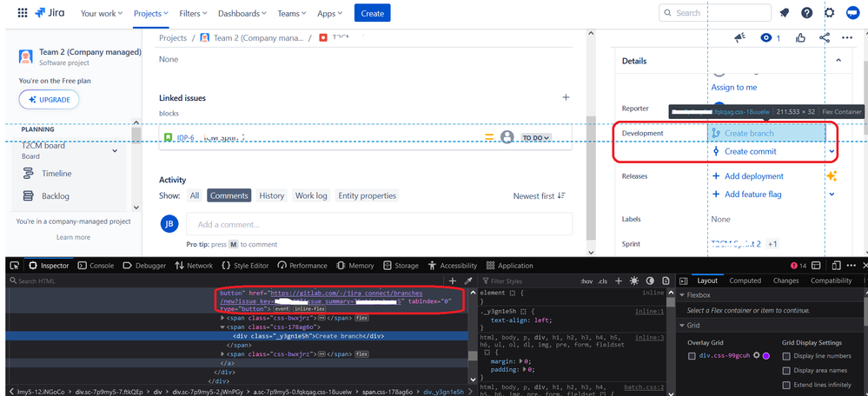The width and height of the screenshot is (868, 396).
Task: Show History activity tab
Action: (x=271, y=195)
